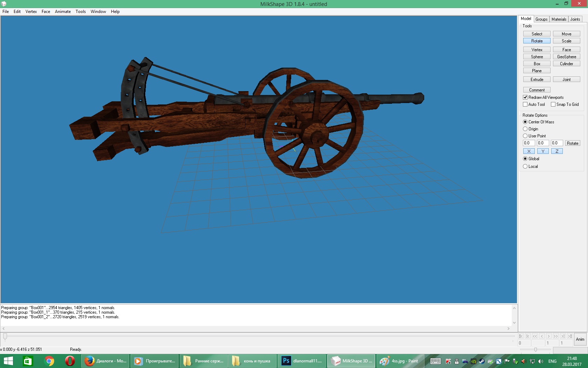This screenshot has height=368, width=588.
Task: Switch to Firefox window in taskbar
Action: coord(105,361)
